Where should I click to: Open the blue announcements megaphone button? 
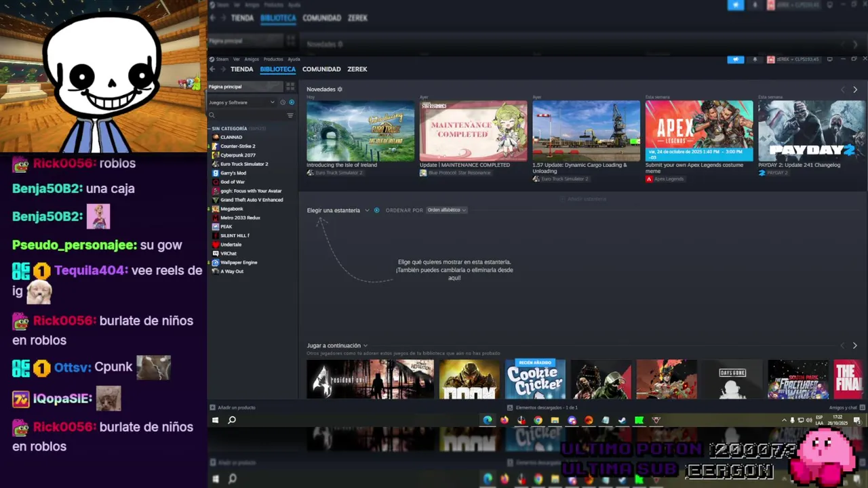[x=736, y=60]
